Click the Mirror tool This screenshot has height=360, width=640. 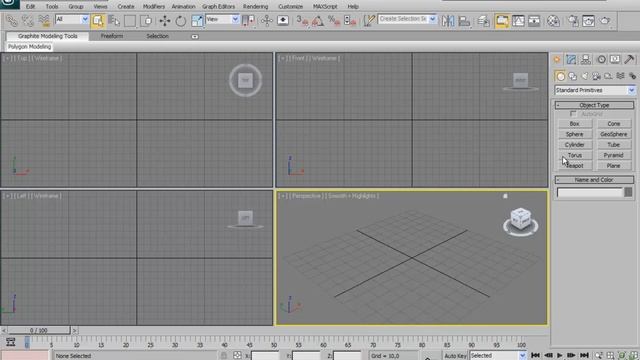click(x=448, y=21)
